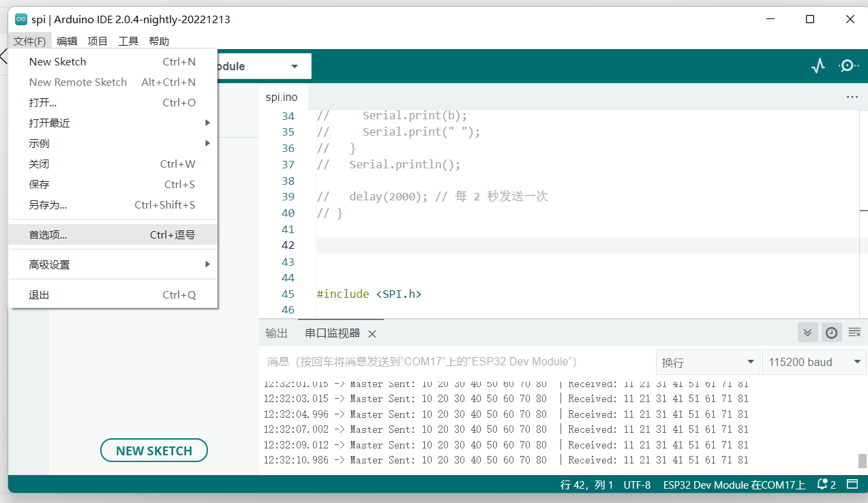Click the delay(2000) comment line
868x503 pixels.
coord(432,196)
